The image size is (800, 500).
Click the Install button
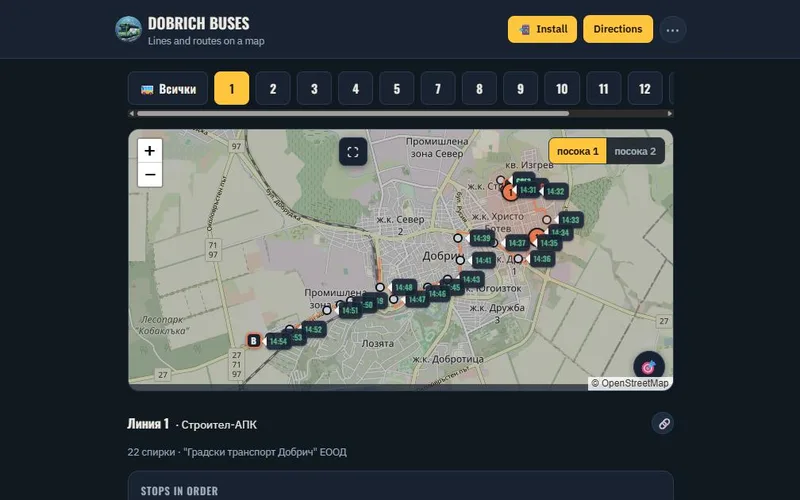pos(542,29)
